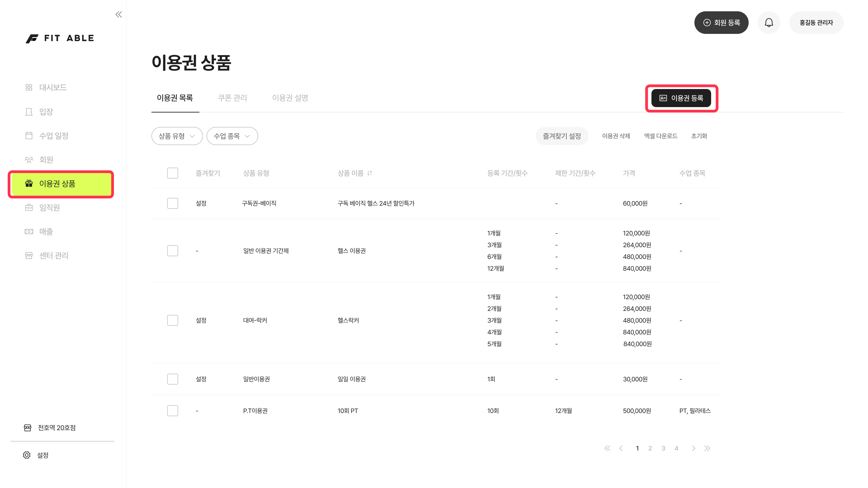This screenshot has width=868, height=488.
Task: Switch to the 쿠폰 관리 tab
Action: (232, 98)
